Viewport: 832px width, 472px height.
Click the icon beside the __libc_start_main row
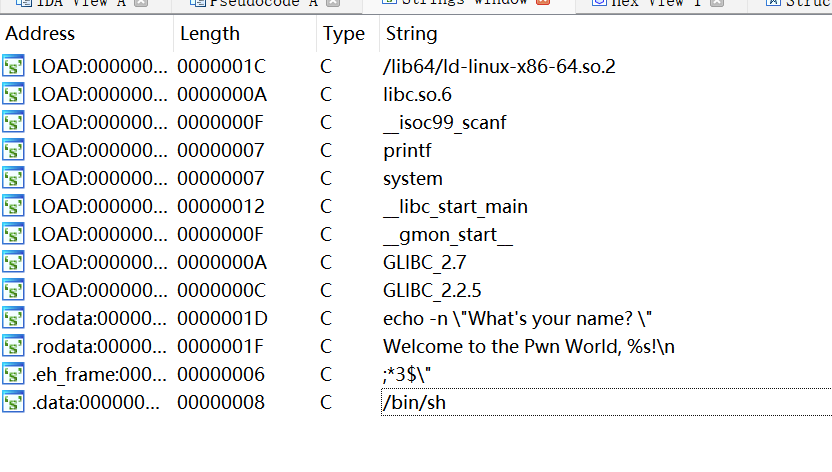click(14, 207)
